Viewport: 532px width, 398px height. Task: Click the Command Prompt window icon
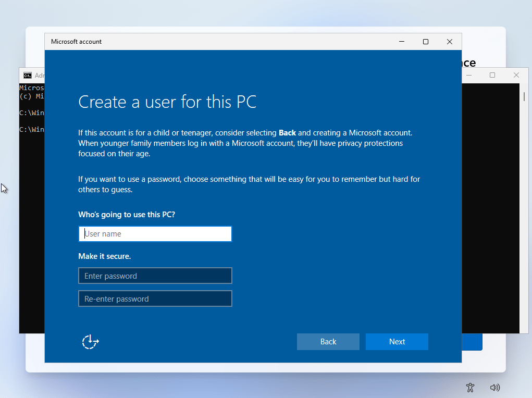point(27,76)
